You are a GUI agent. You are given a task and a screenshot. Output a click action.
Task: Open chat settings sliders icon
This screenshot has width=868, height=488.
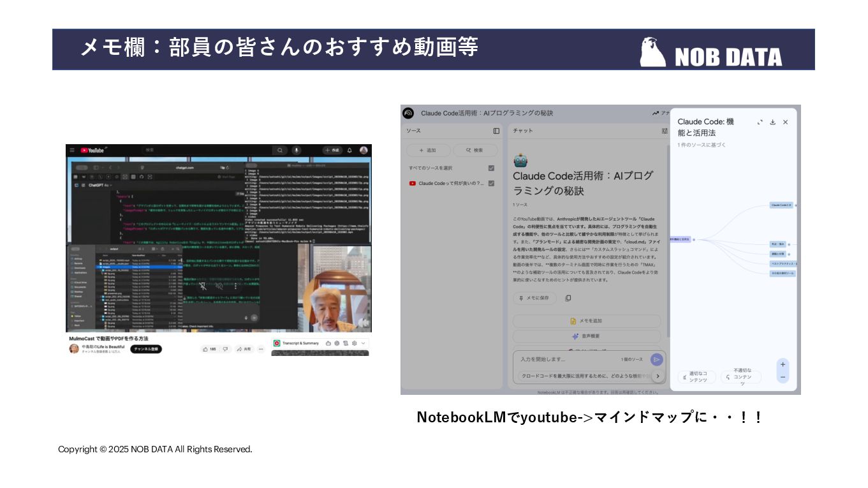pyautogui.click(x=665, y=131)
